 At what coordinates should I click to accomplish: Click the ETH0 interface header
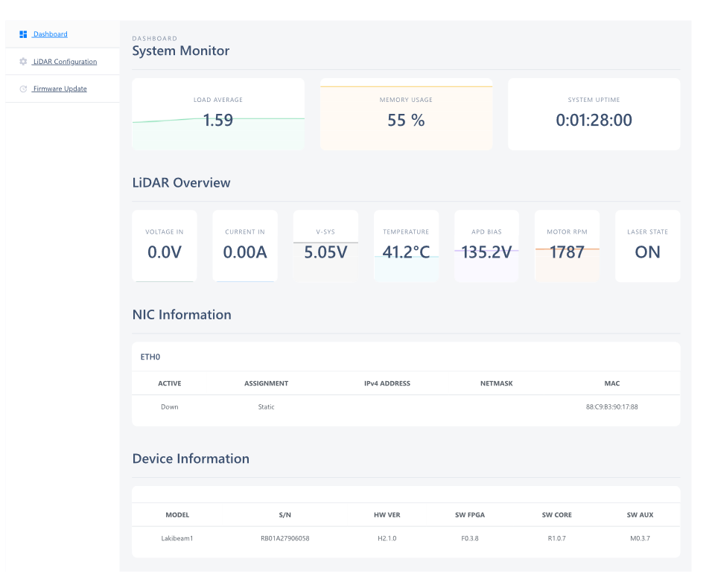tap(150, 357)
